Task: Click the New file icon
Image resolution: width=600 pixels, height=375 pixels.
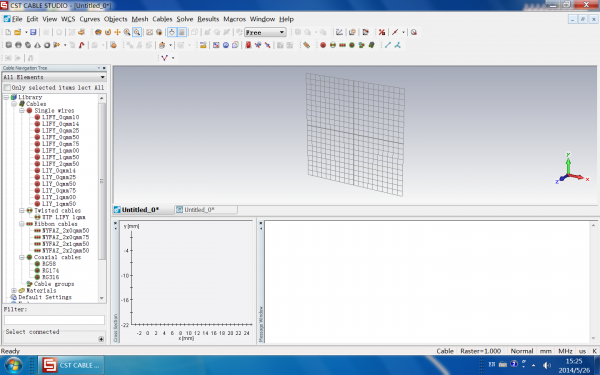Action: point(8,33)
